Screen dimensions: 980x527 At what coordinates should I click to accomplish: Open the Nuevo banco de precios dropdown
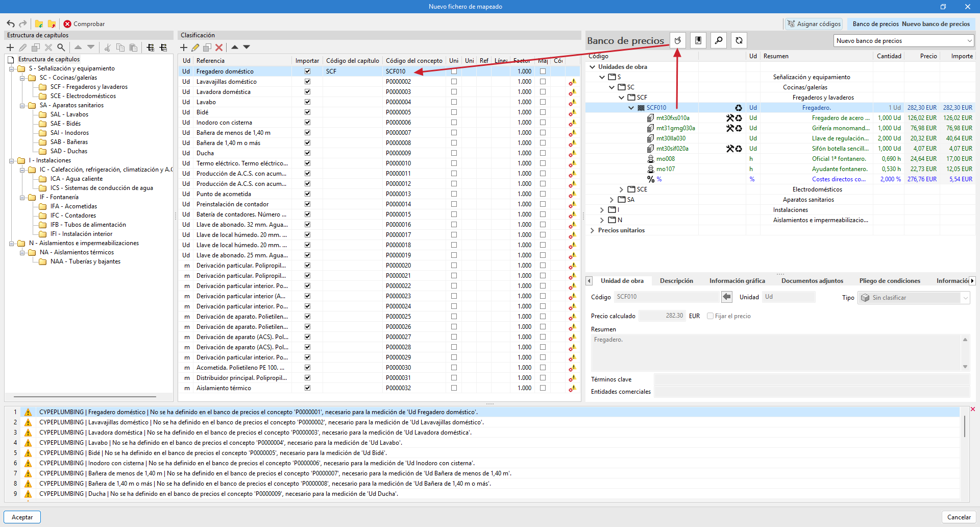904,41
